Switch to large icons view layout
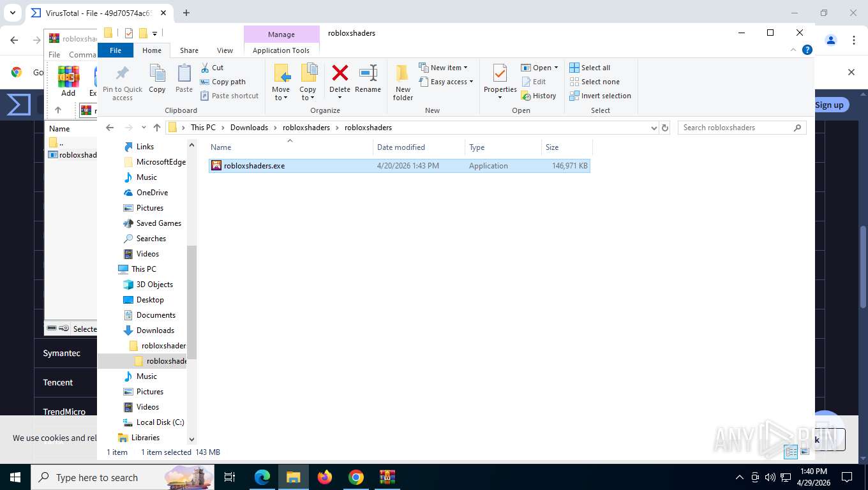The height and width of the screenshot is (490, 868). click(x=805, y=452)
